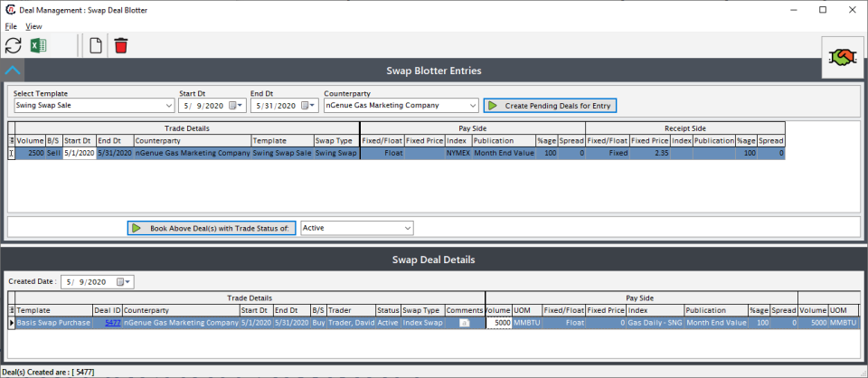Open the Created Date calendar picker

tap(125, 282)
